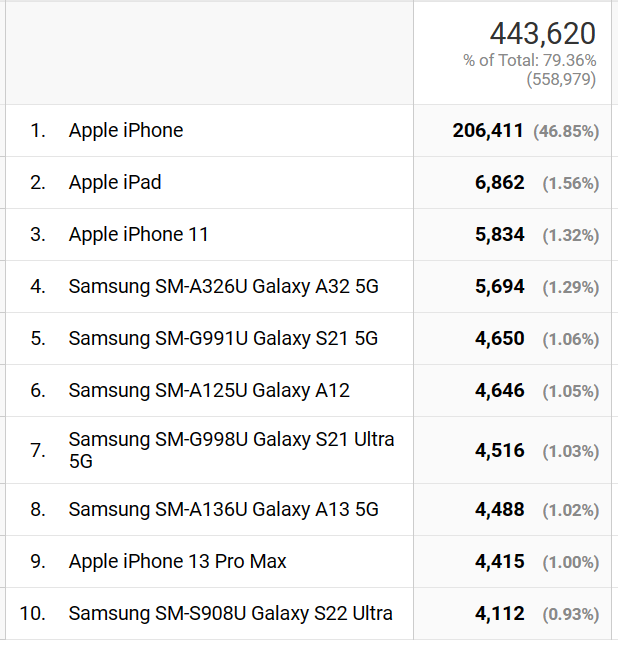Viewport: 618px width, 646px height.
Task: Click the % of Total 79.36% text
Action: tap(529, 61)
